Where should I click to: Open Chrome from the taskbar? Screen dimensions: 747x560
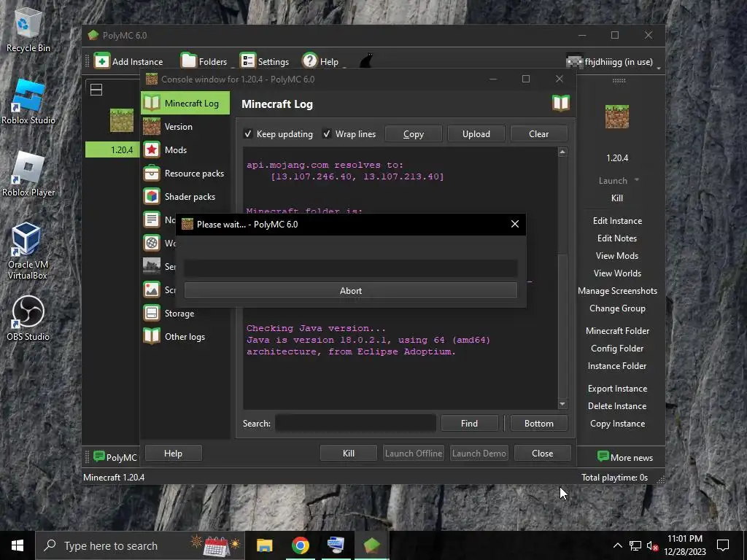[300, 545]
